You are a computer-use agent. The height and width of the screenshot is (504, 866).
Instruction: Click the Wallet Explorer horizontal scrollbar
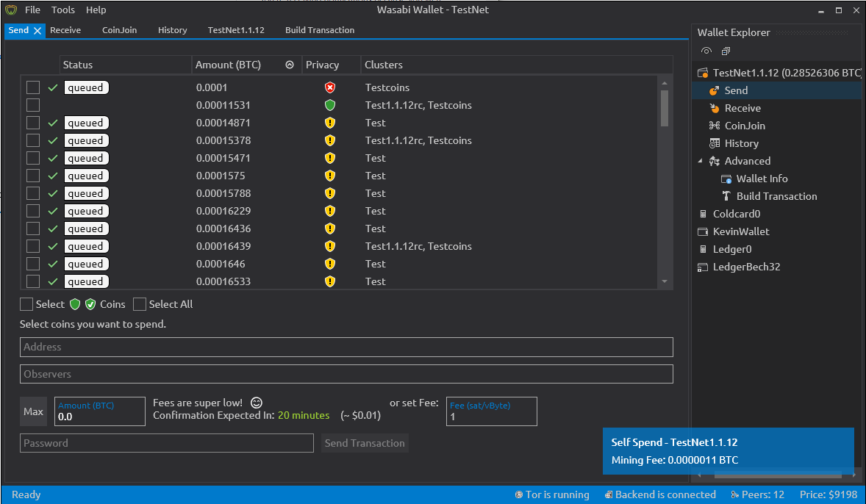[x=778, y=475]
